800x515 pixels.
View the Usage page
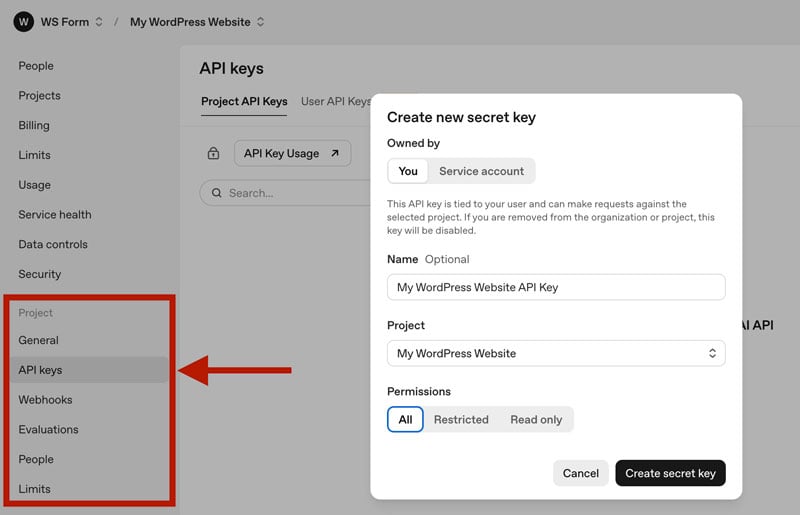34,185
